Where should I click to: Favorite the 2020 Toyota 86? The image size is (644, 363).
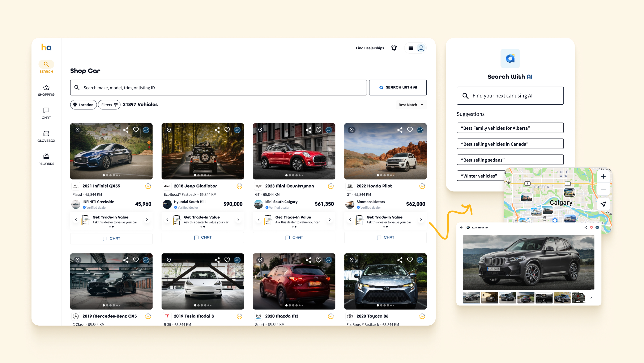(x=410, y=260)
